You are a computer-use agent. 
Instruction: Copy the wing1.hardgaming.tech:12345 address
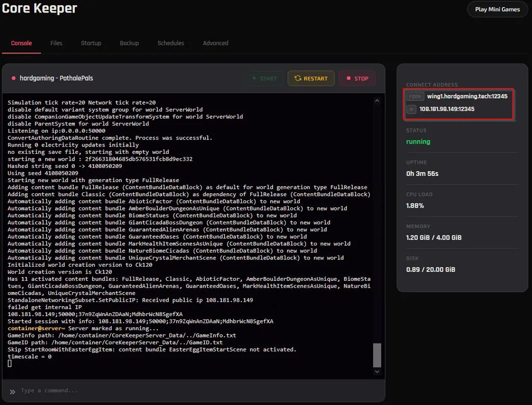click(467, 96)
